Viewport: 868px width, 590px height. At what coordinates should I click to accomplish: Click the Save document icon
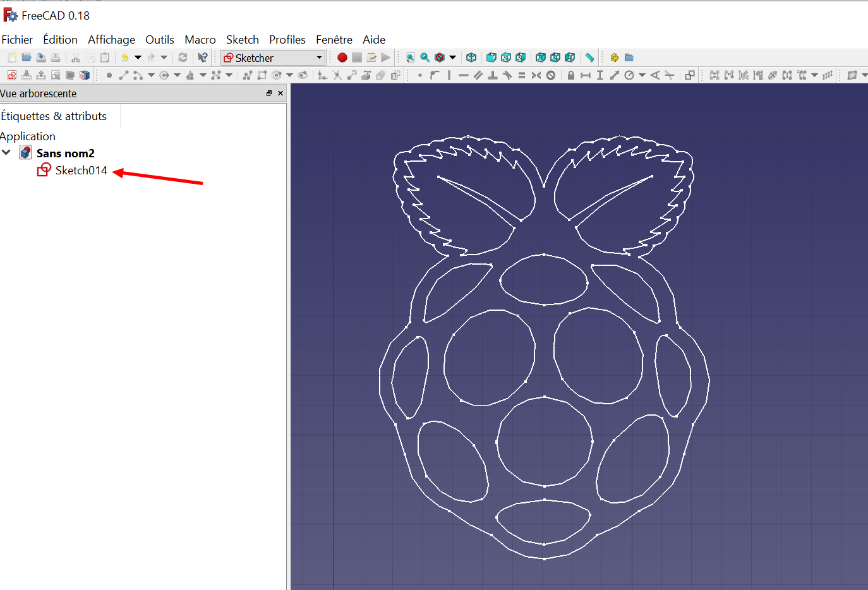[x=41, y=57]
